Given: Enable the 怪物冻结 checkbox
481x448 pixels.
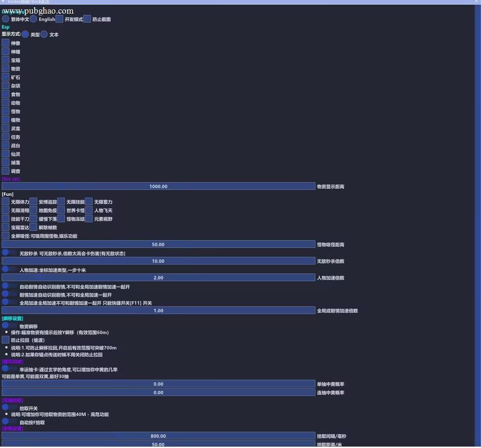Looking at the screenshot, I should tap(61, 219).
